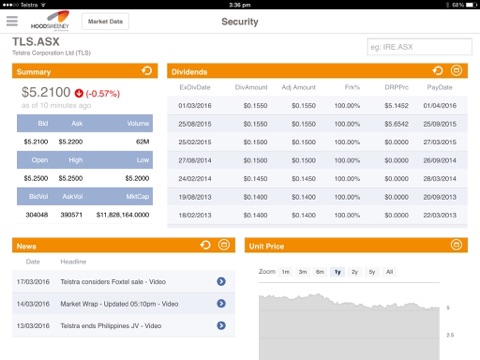Collapse the News panel

point(224,245)
